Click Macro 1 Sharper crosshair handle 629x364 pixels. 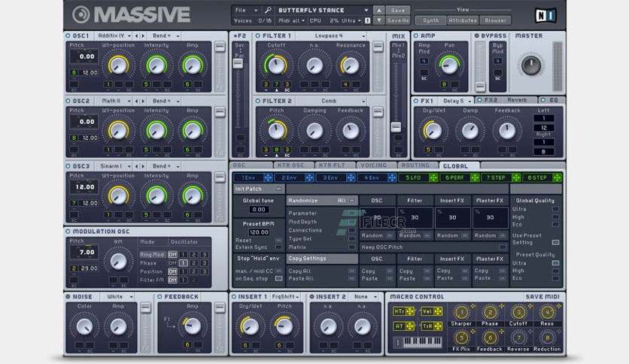coord(473,306)
